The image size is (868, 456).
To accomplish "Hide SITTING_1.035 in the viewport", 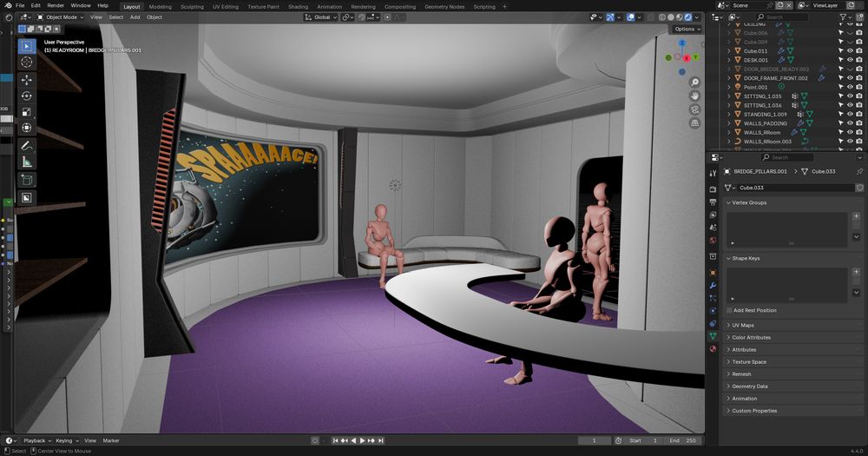I will click(x=851, y=96).
